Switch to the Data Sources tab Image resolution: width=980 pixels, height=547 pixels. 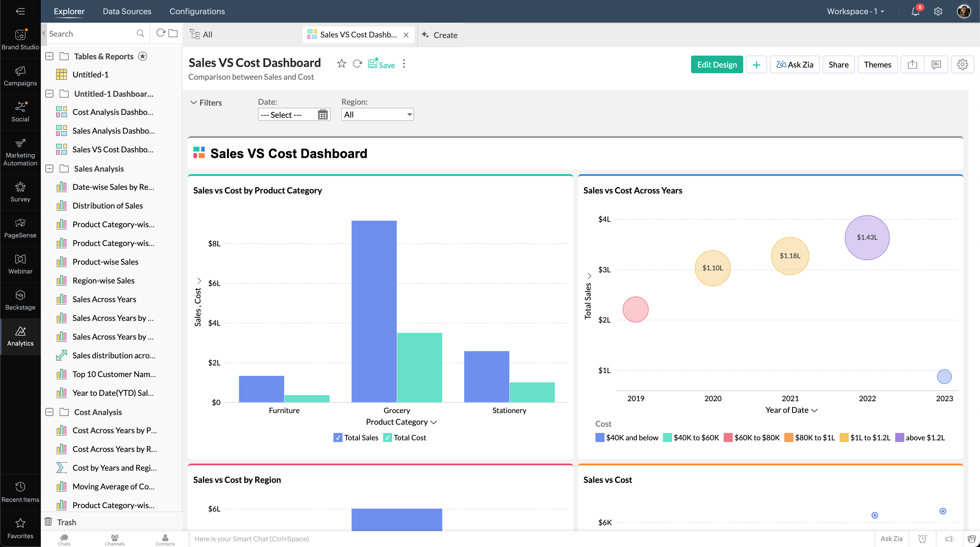(127, 11)
